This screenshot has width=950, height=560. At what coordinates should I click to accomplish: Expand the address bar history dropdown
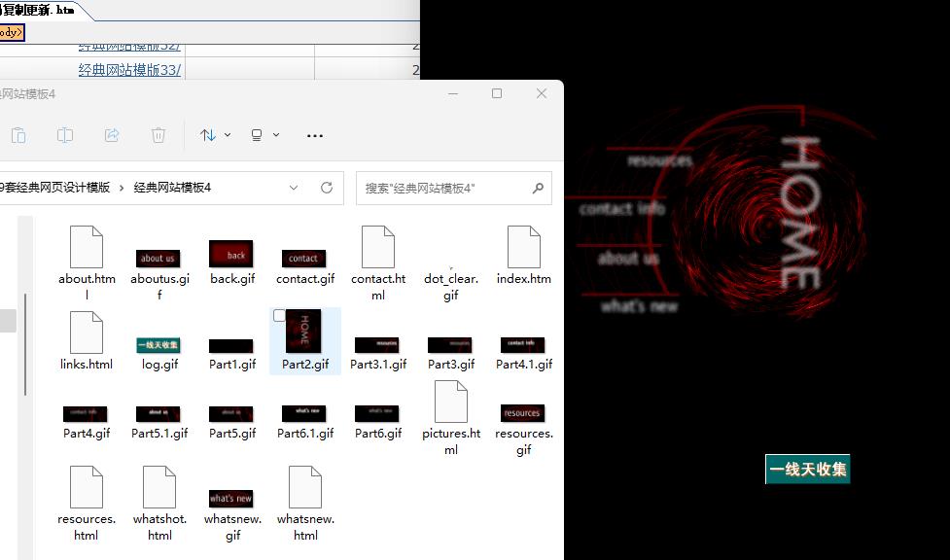point(294,188)
